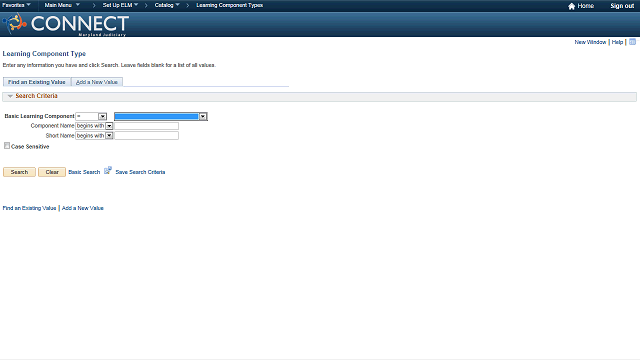Switch to Basic Search link
This screenshot has height=360, width=640.
click(x=84, y=172)
